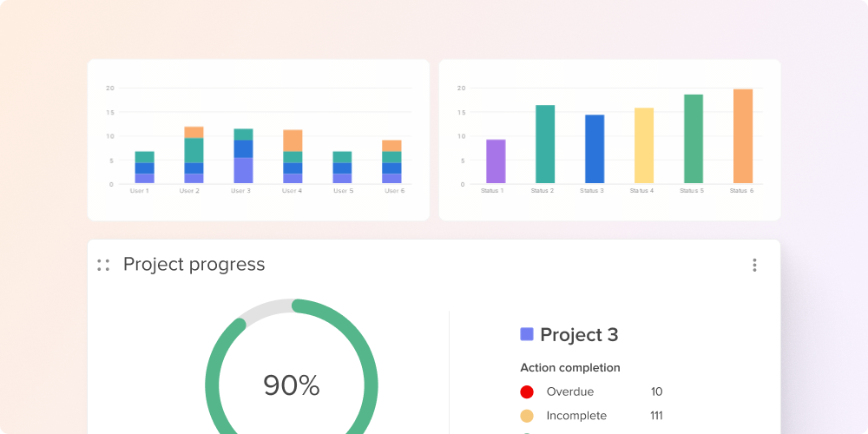The width and height of the screenshot is (868, 434).
Task: Click the Project progress widget title
Action: pos(194,264)
